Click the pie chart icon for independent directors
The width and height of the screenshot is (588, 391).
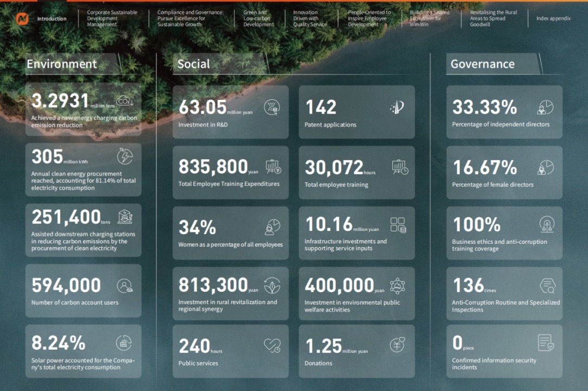pos(545,108)
